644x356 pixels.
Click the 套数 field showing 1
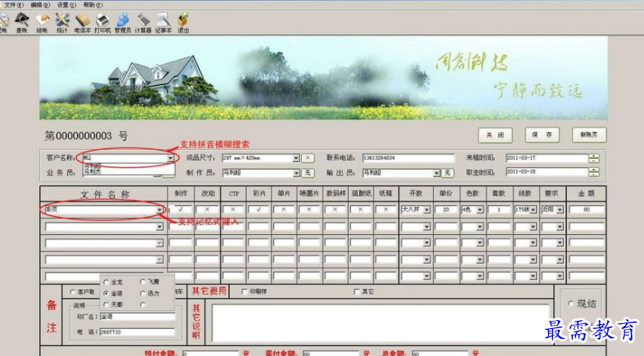498,210
